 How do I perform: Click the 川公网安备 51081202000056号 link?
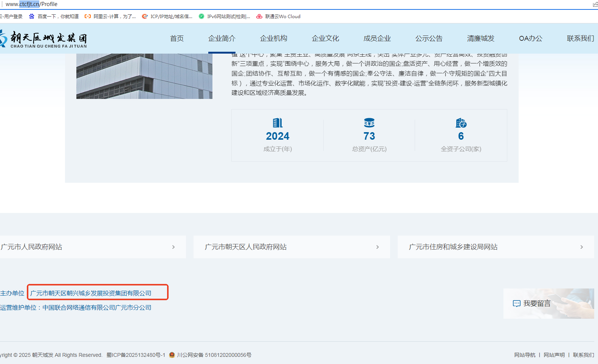pos(214,355)
